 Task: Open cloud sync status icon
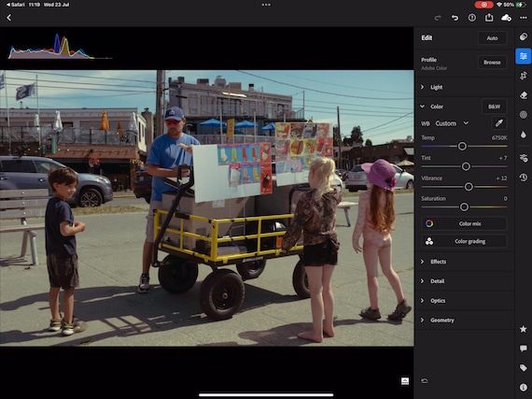click(506, 18)
